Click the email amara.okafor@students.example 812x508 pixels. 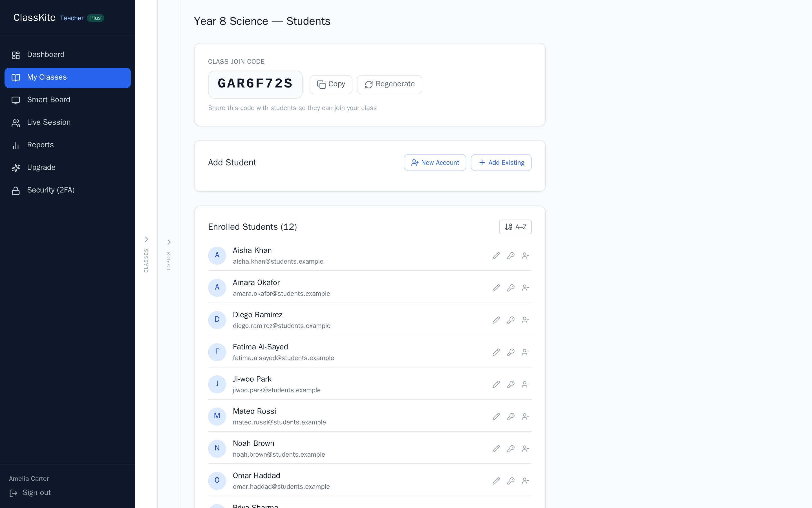(x=281, y=294)
